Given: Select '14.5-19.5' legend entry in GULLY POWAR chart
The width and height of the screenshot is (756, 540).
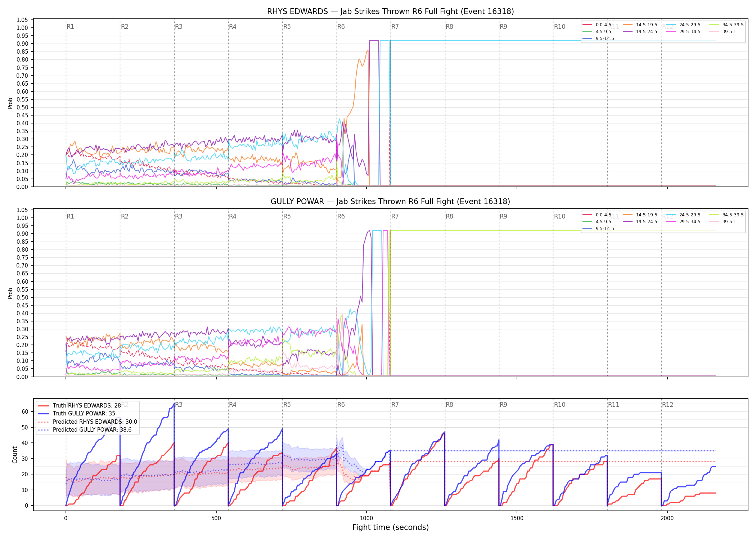Looking at the screenshot, I should pyautogui.click(x=640, y=215).
